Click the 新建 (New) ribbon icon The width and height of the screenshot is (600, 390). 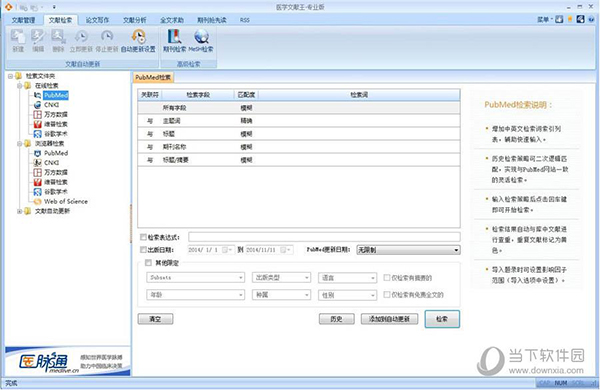(x=18, y=40)
